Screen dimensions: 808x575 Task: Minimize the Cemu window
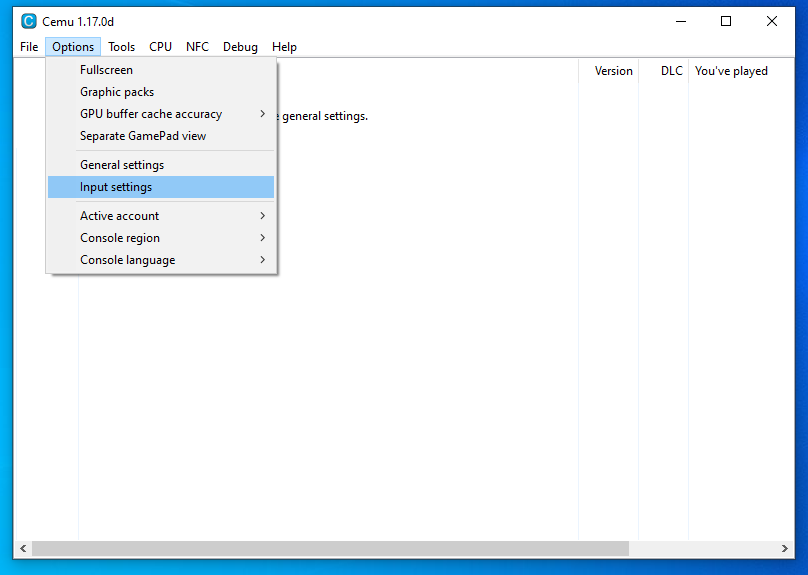pos(681,21)
